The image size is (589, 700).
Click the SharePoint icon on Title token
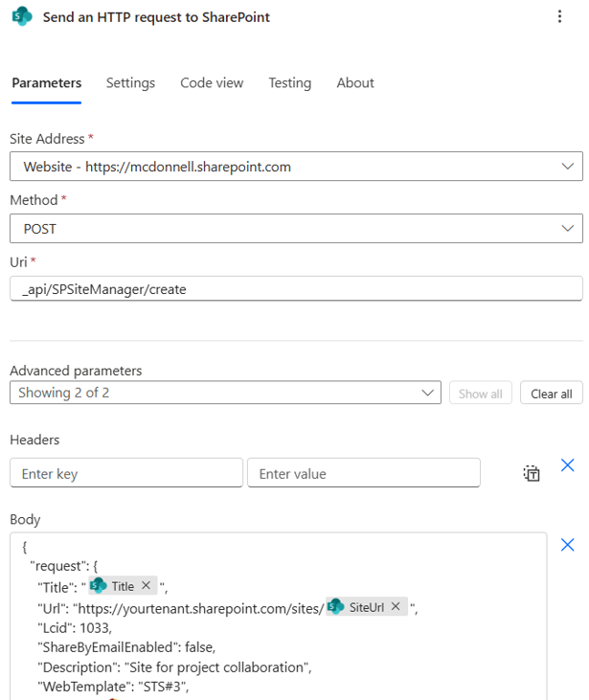98,586
